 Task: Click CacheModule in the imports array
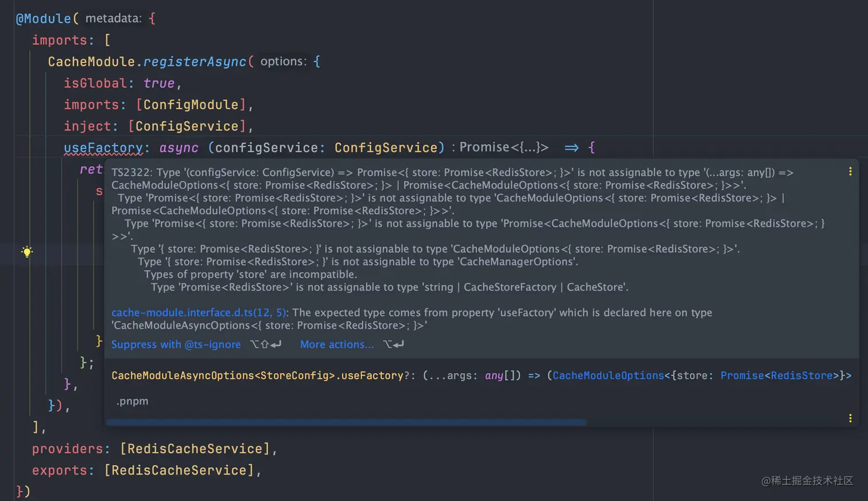tap(91, 61)
